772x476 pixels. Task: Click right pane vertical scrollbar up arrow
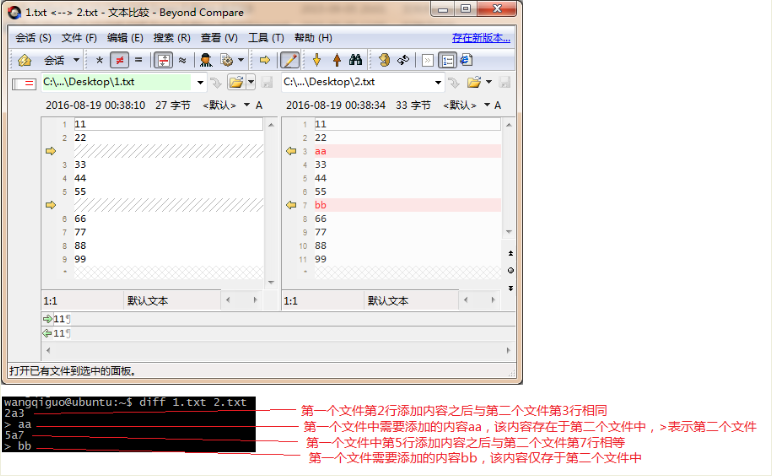click(x=509, y=125)
